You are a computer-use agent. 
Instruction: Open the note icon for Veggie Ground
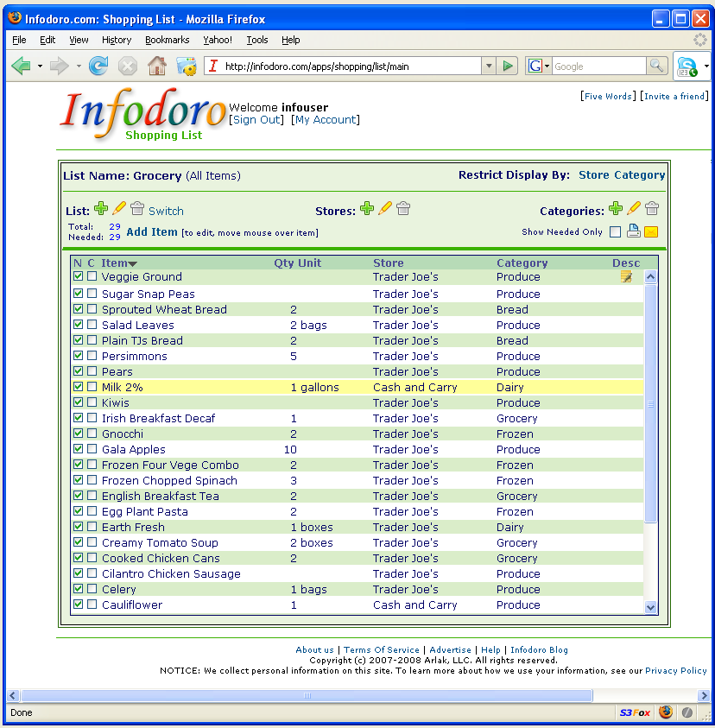click(x=626, y=277)
